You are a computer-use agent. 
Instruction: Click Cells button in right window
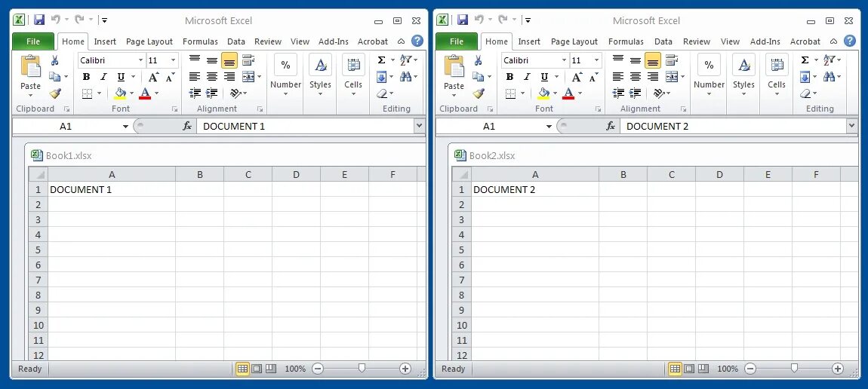click(x=776, y=75)
